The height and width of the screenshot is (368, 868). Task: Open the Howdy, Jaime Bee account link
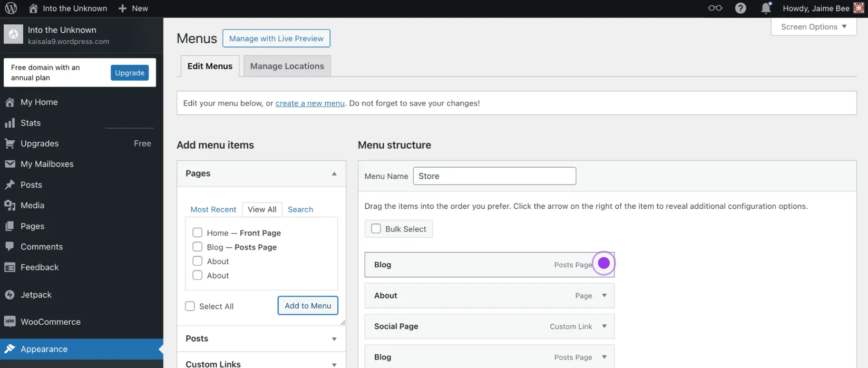click(x=823, y=8)
